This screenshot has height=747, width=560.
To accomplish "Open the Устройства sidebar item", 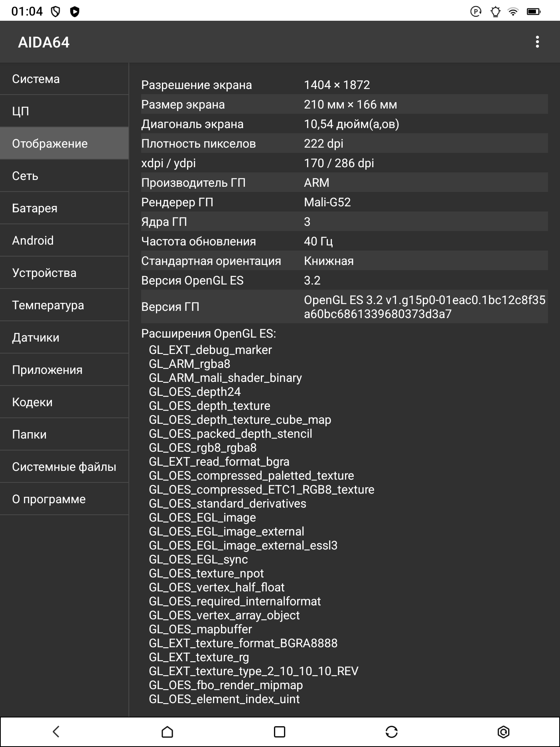I will pos(64,273).
